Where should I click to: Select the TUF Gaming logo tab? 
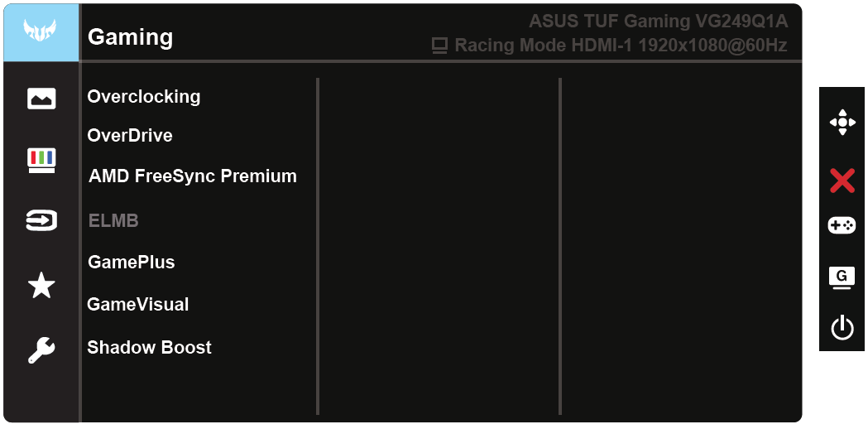click(x=41, y=33)
